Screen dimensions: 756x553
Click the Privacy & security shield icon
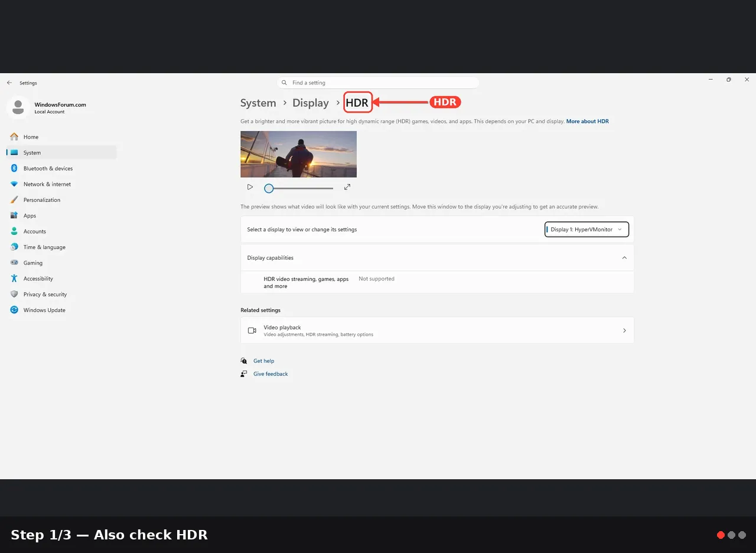[x=14, y=294]
